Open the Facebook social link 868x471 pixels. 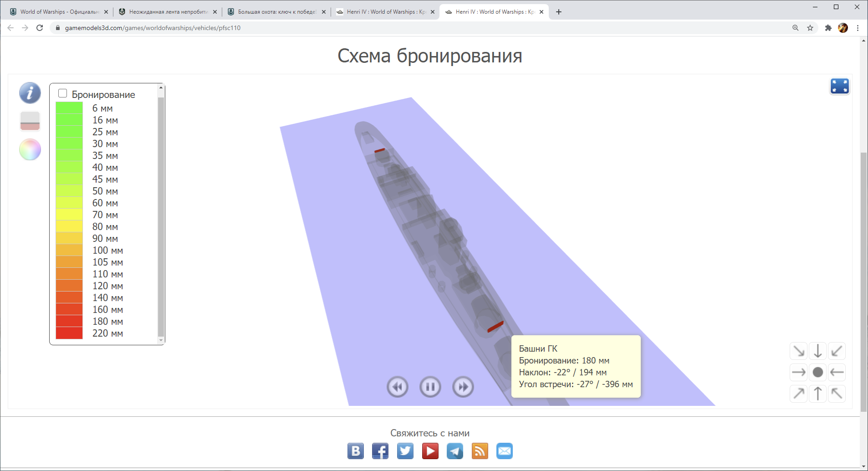click(380, 451)
